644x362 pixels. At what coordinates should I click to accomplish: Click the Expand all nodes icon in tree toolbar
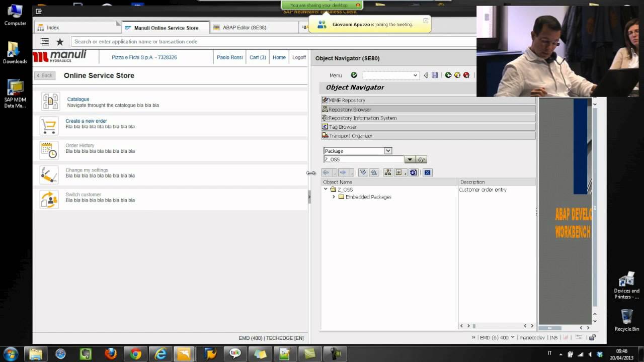tap(363, 172)
